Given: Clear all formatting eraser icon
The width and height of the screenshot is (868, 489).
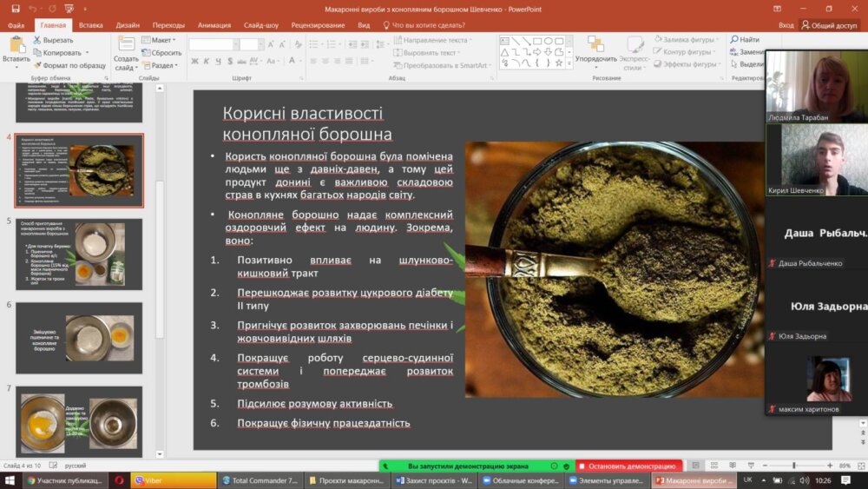Looking at the screenshot, I should pyautogui.click(x=299, y=44).
